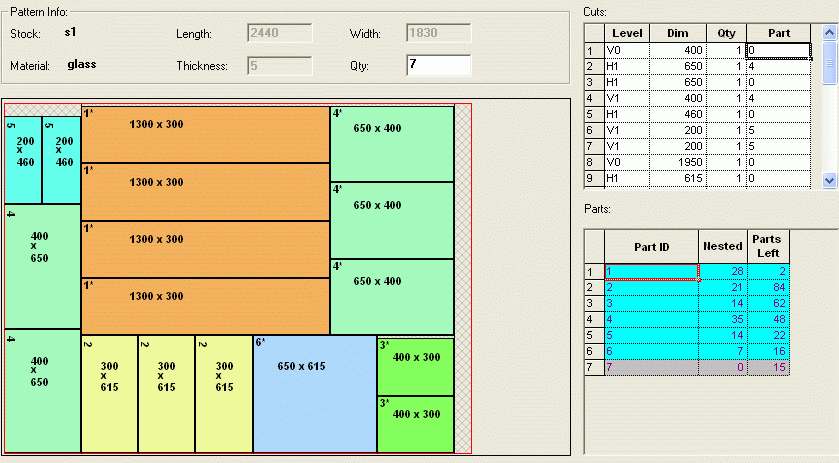This screenshot has width=839, height=463.
Task: Select Part ID 1 cell in Parts table
Action: [x=651, y=272]
